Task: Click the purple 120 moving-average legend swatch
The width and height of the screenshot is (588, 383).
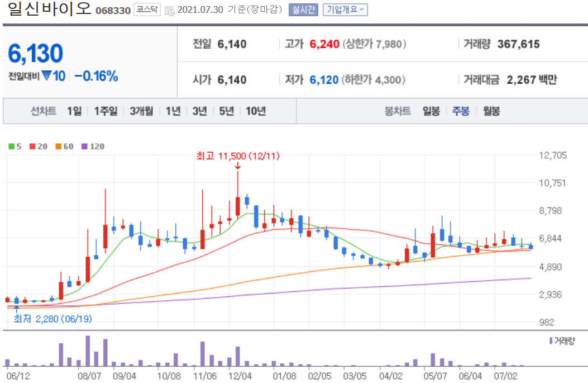Action: pos(84,146)
